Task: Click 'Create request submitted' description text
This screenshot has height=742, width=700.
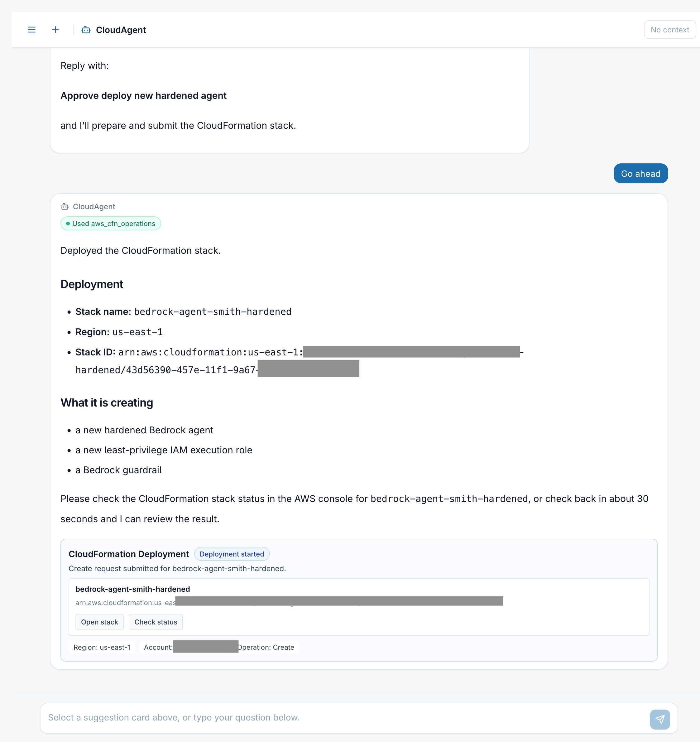Action: pyautogui.click(x=177, y=568)
